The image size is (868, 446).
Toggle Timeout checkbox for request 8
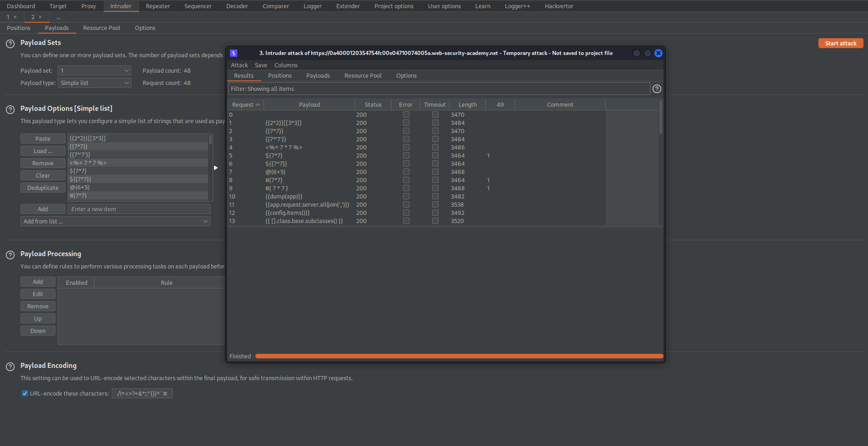click(x=435, y=180)
